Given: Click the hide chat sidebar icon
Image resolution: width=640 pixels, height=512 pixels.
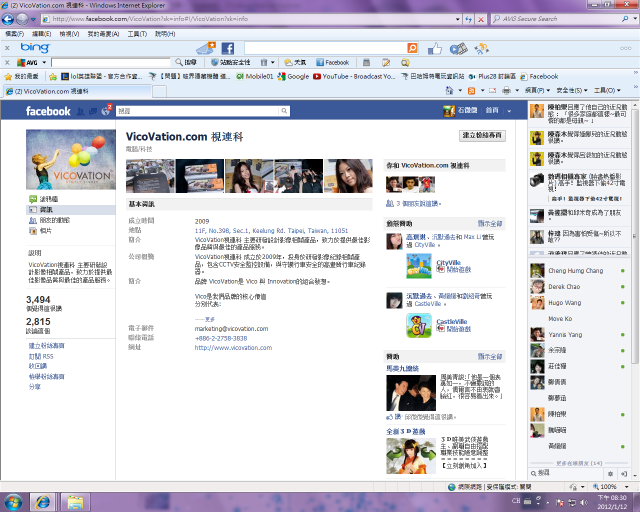Looking at the screenshot, I should (x=624, y=474).
